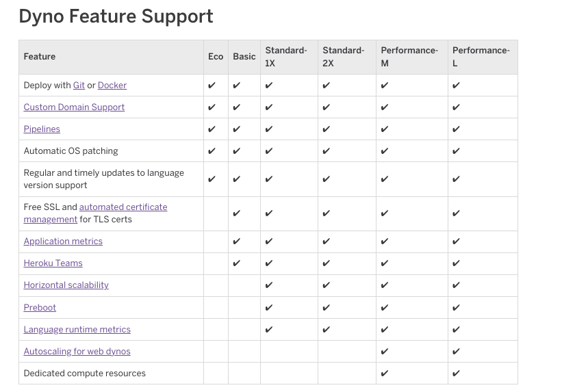Open Autoscaling for web dynos link
This screenshot has height=392, width=562.
(x=77, y=351)
